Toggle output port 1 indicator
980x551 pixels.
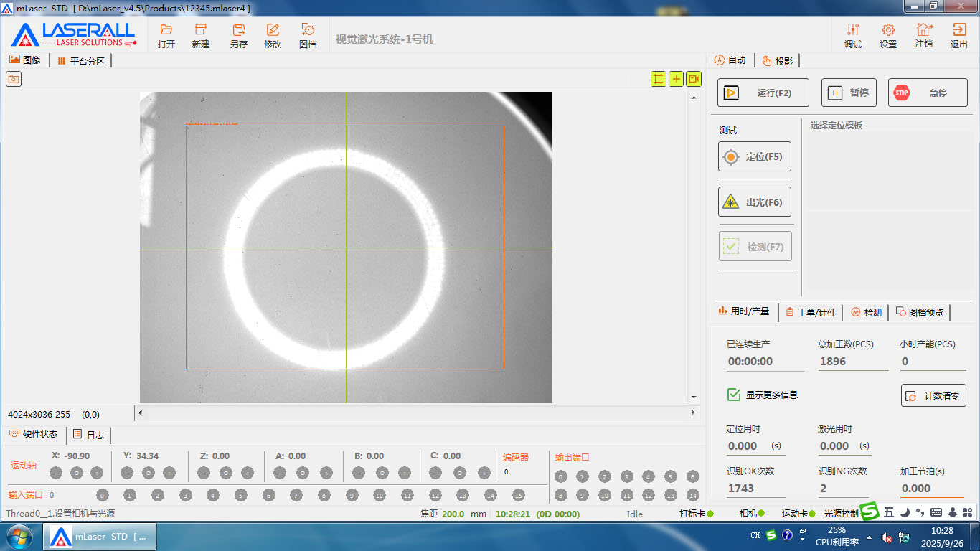tap(582, 477)
